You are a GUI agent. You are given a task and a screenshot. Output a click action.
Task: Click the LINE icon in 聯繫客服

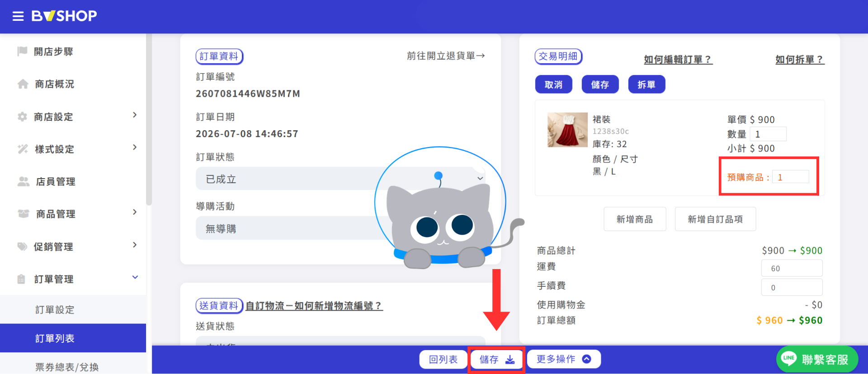pos(789,359)
